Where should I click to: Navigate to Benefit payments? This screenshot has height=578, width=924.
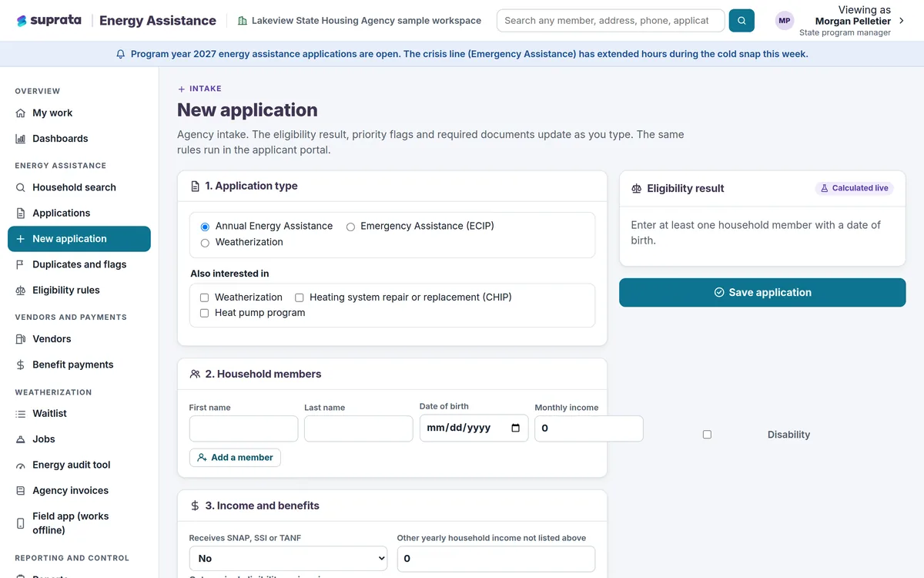pyautogui.click(x=79, y=365)
